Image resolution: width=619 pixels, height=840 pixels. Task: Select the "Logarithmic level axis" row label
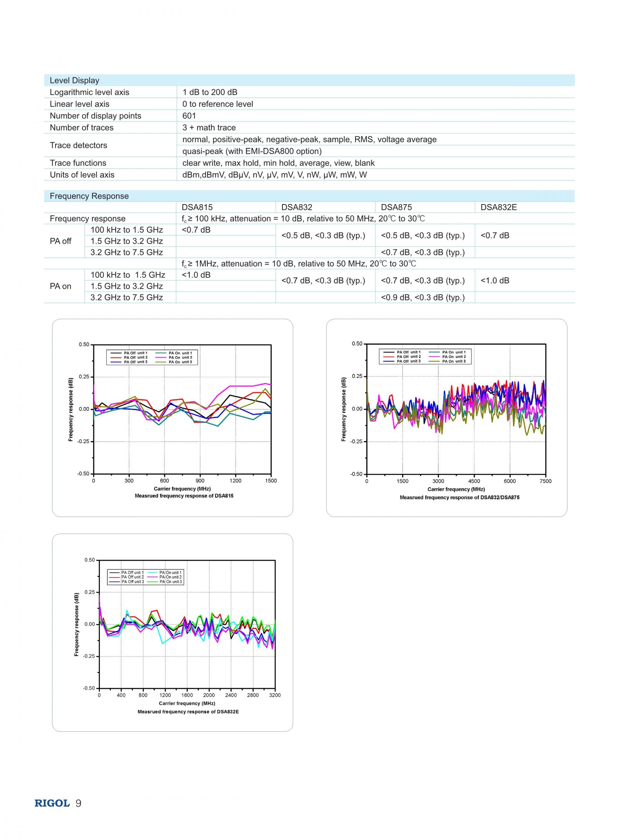click(89, 92)
